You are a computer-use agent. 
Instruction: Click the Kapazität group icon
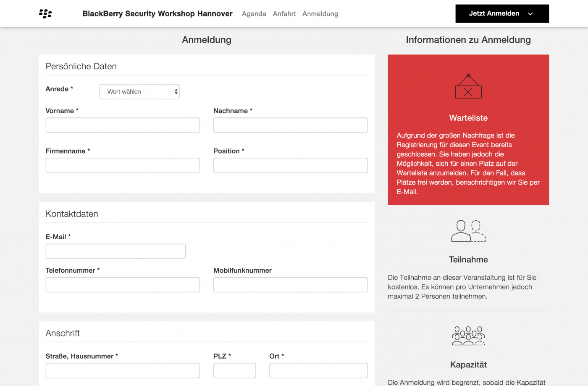point(468,336)
